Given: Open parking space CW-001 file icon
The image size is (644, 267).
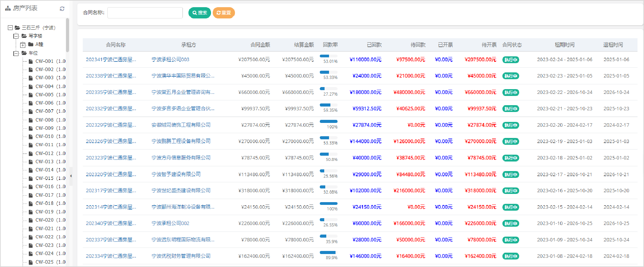Looking at the screenshot, I should (x=31, y=61).
